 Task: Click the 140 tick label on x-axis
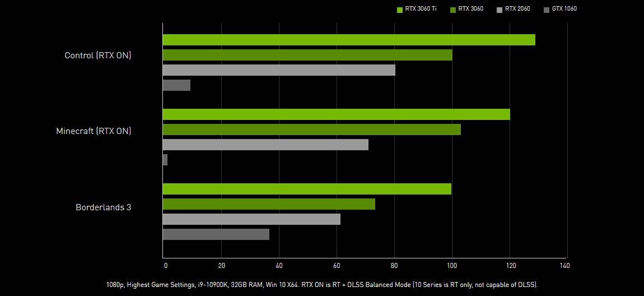(564, 266)
